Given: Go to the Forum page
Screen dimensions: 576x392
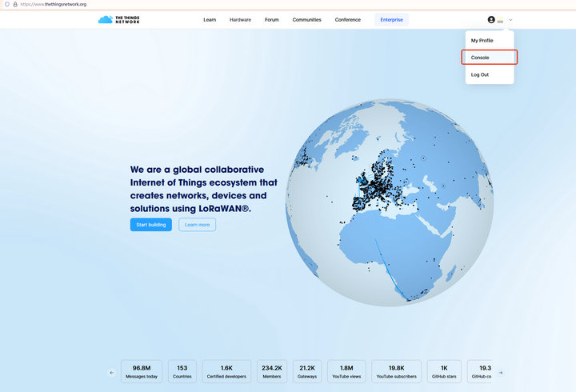Looking at the screenshot, I should (272, 19).
